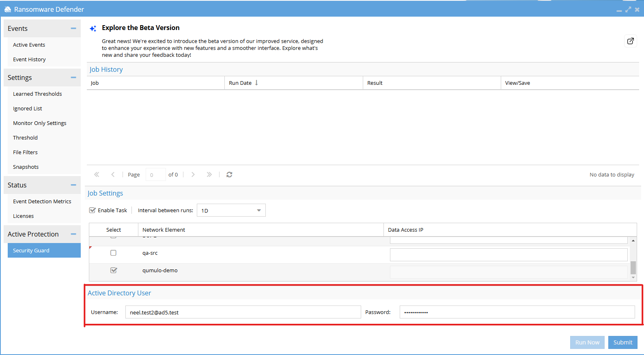This screenshot has height=355, width=644.
Task: Open Ignored List settings
Action: (x=44, y=108)
